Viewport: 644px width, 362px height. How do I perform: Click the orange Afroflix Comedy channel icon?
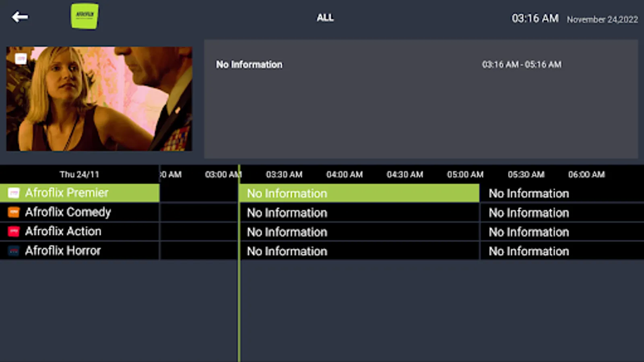click(x=14, y=212)
